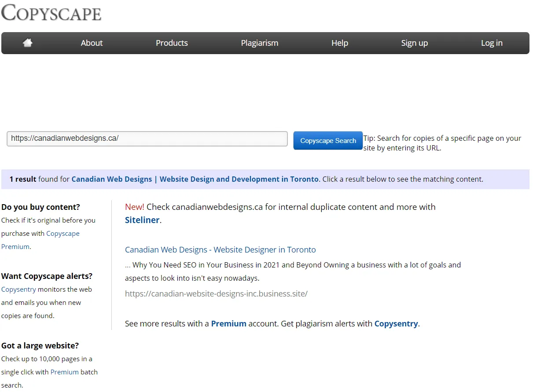Click Log in on the navigation bar
Screen dimensions: 533x392
(491, 43)
